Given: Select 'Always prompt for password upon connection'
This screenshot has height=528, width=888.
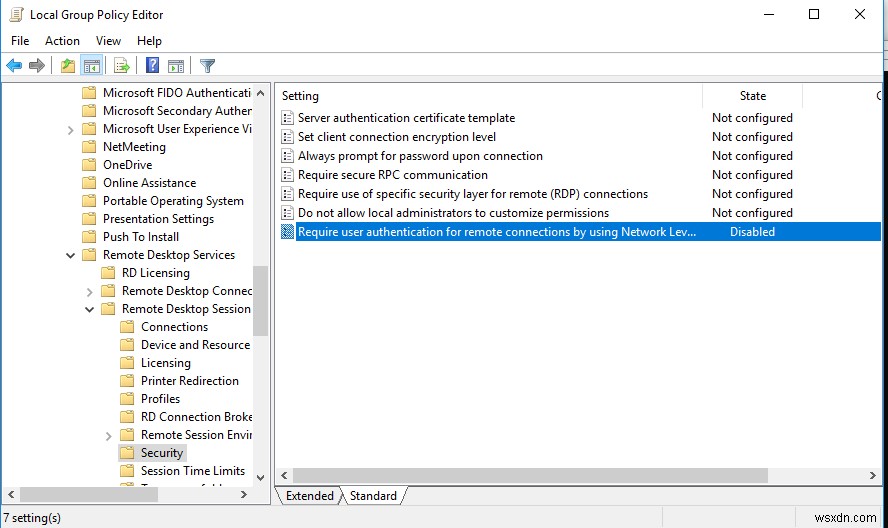Looking at the screenshot, I should coord(420,156).
